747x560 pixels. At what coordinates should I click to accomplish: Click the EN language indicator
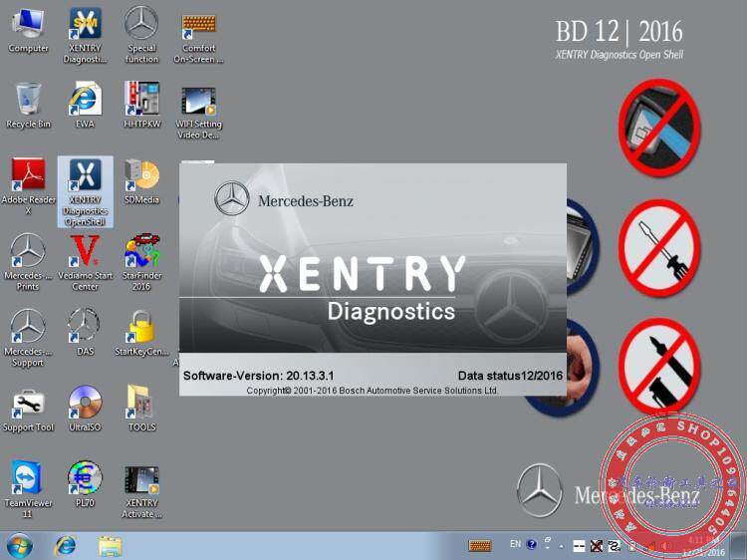(515, 544)
